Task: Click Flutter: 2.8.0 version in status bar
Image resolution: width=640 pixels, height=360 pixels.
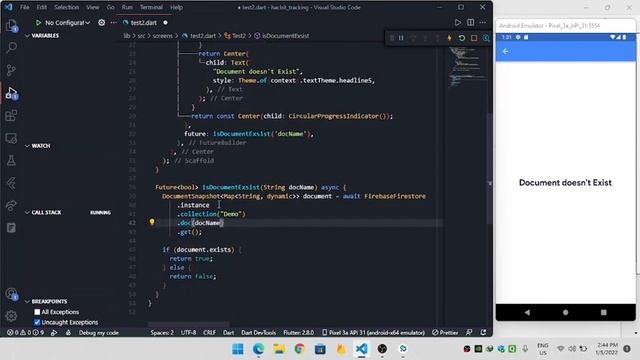Action: (x=298, y=333)
